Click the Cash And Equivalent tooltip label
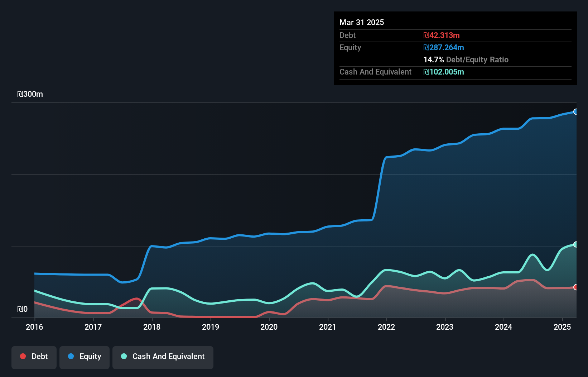Viewport: 588px width, 377px height. click(375, 72)
